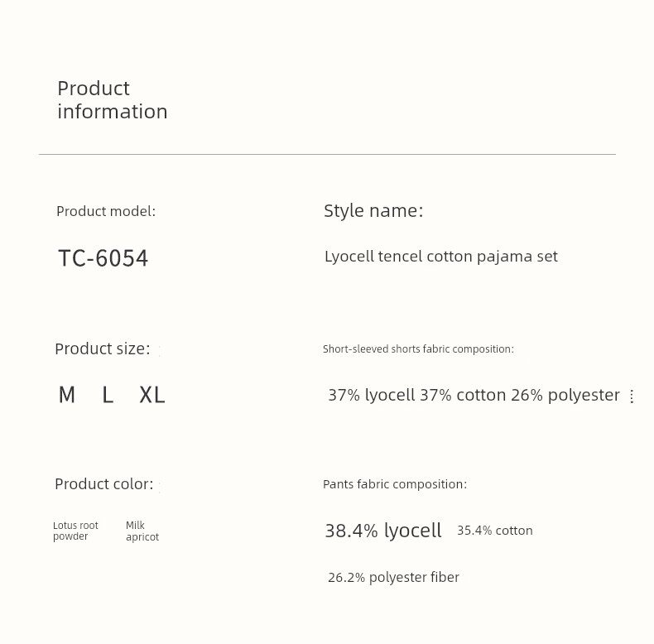Click the Style name label
654x644 pixels.
click(x=373, y=211)
